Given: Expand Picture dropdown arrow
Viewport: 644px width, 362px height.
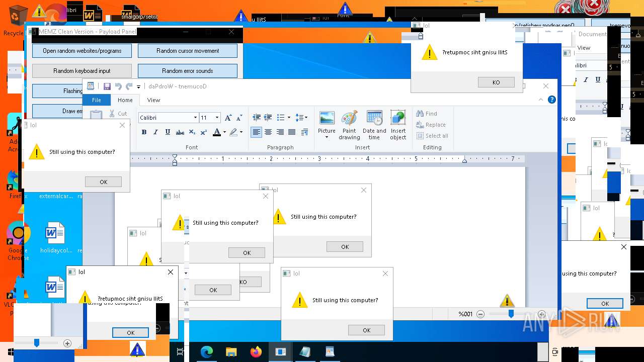Looking at the screenshot, I should pos(327,137).
